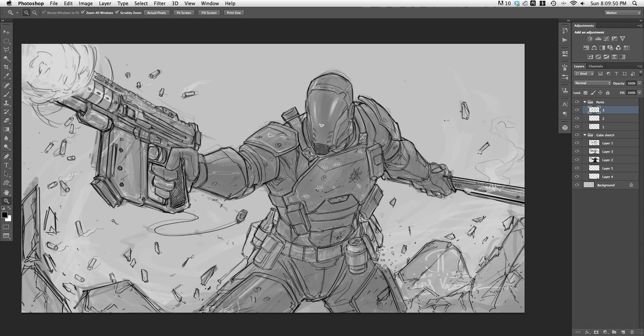Toggle Resize Windows to Fit checkbox
This screenshot has height=336, width=644.
[44, 13]
